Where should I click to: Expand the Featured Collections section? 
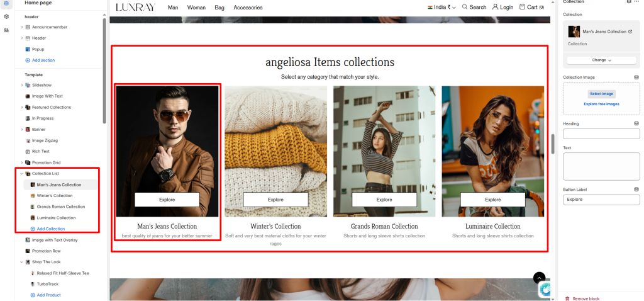[22, 107]
